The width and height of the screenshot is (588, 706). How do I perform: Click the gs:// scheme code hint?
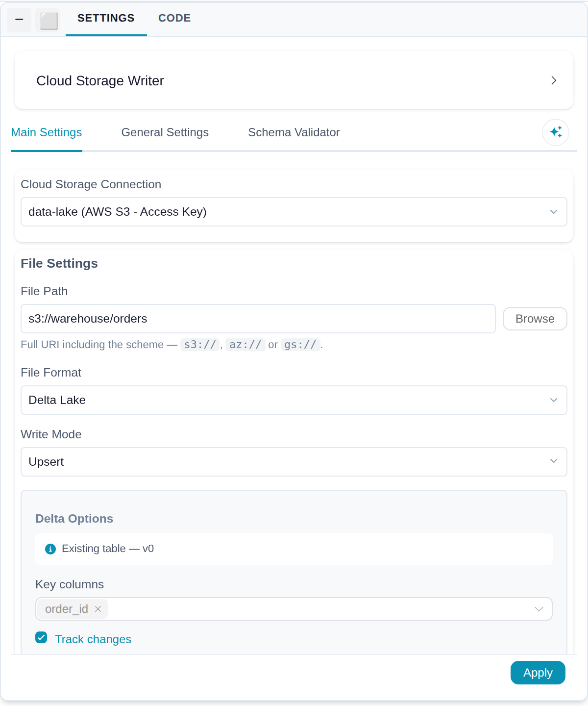pyautogui.click(x=300, y=345)
